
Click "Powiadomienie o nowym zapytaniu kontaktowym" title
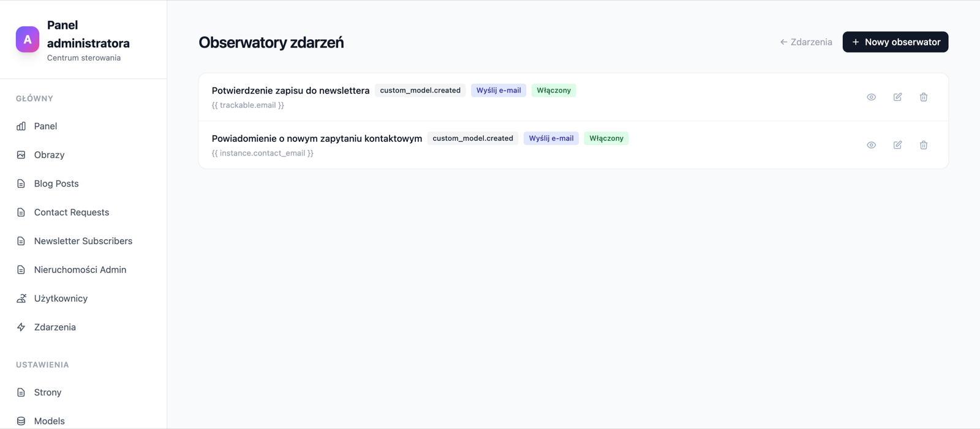pyautogui.click(x=317, y=138)
